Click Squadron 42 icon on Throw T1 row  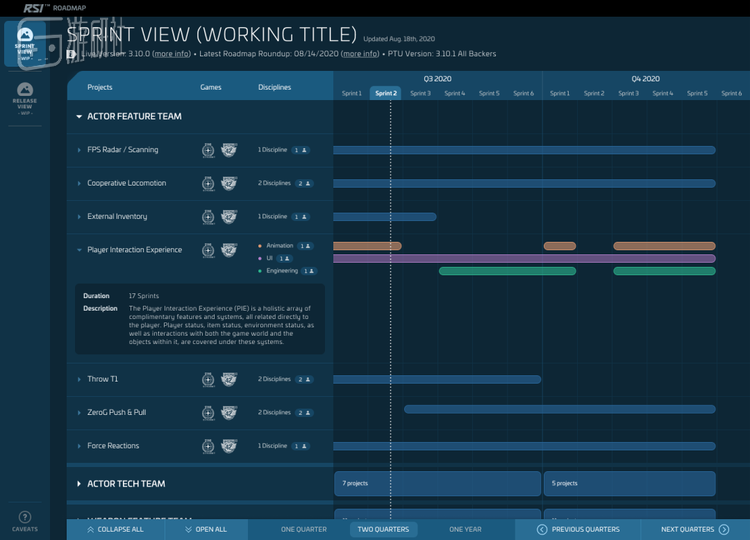point(229,379)
